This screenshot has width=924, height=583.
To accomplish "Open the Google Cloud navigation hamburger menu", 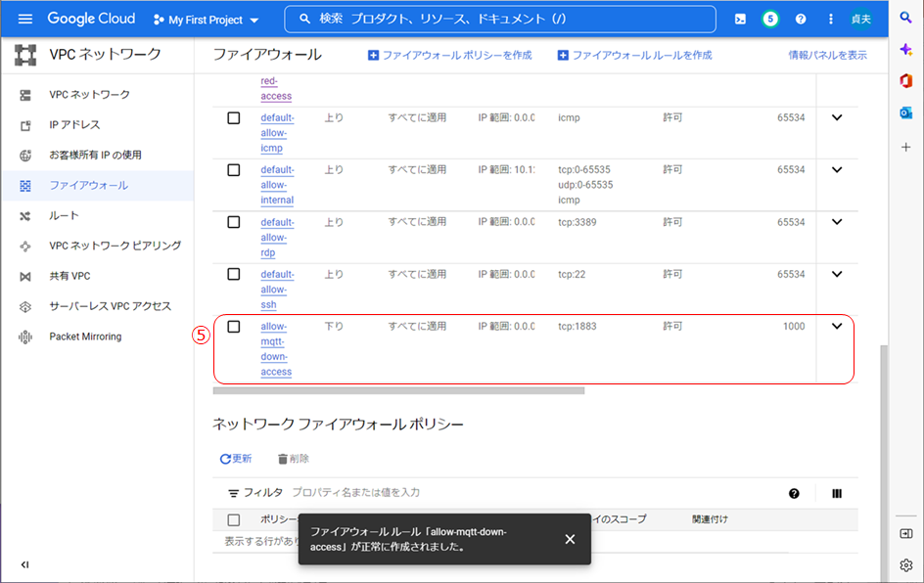I will (x=25, y=20).
